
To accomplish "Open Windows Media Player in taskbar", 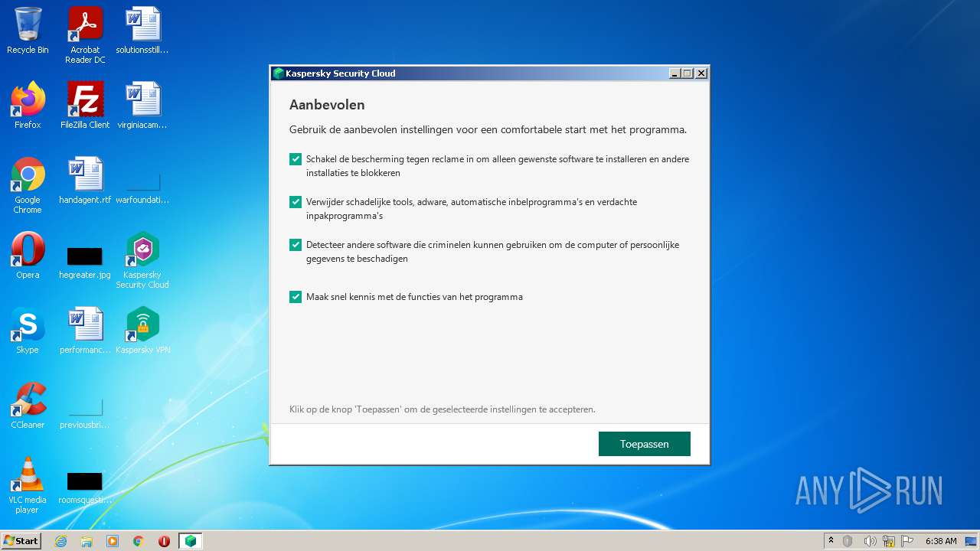I will tap(113, 541).
